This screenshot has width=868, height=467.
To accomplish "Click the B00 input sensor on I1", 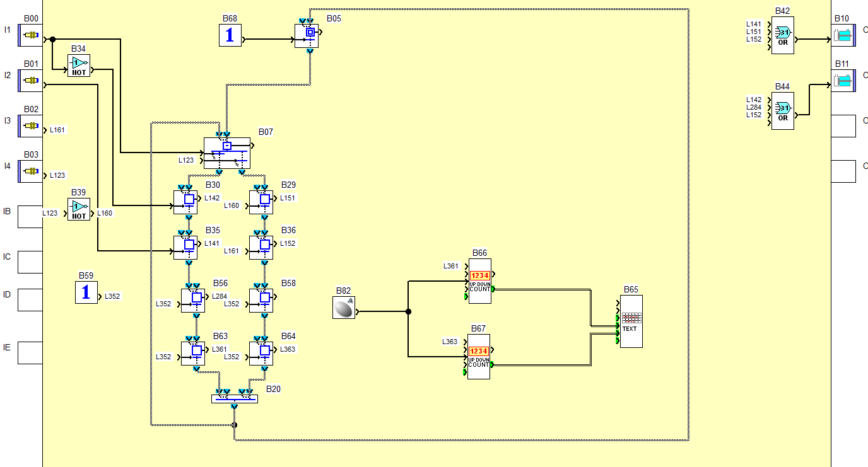I will [30, 35].
